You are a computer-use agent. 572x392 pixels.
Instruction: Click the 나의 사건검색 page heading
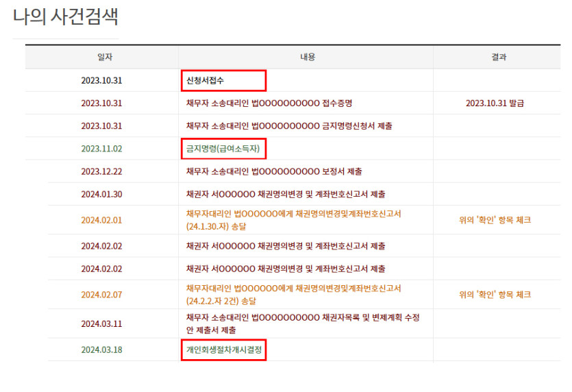click(x=66, y=17)
